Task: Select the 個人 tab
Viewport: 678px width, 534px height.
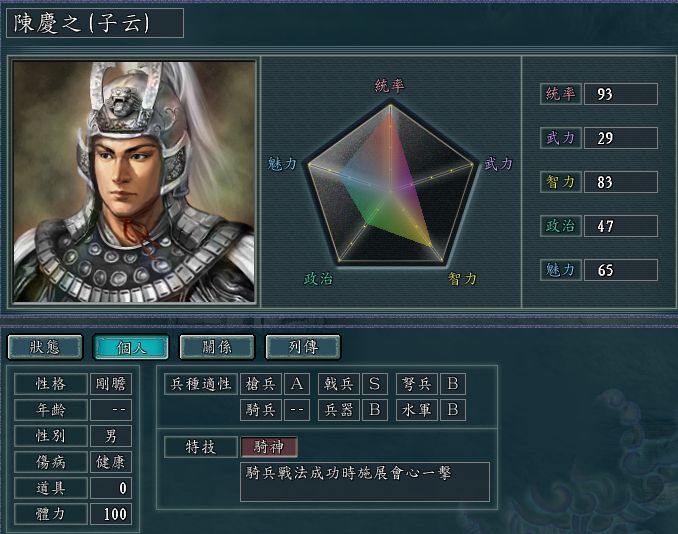Action: click(131, 347)
